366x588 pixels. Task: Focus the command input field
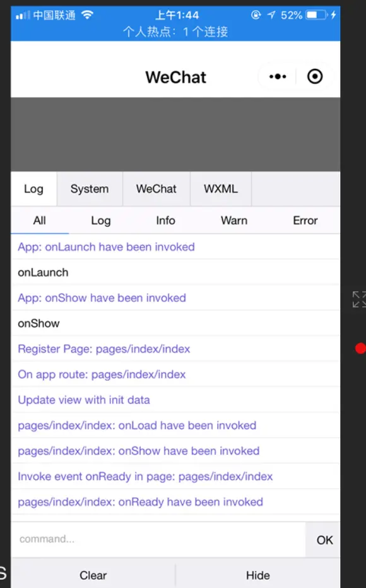tap(158, 539)
